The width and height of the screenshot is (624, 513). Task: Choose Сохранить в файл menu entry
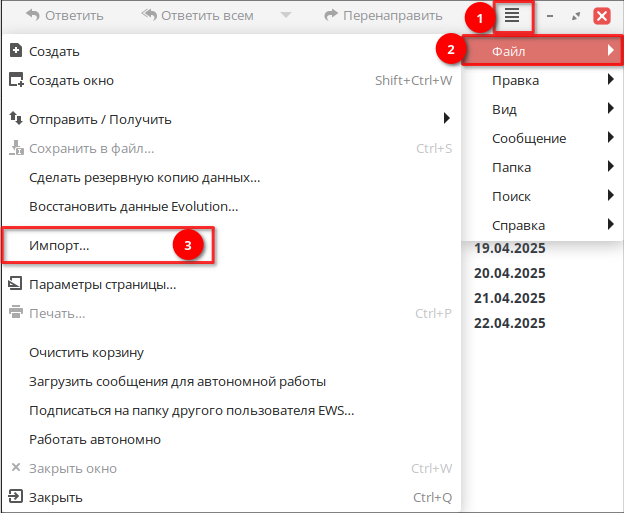coord(231,148)
